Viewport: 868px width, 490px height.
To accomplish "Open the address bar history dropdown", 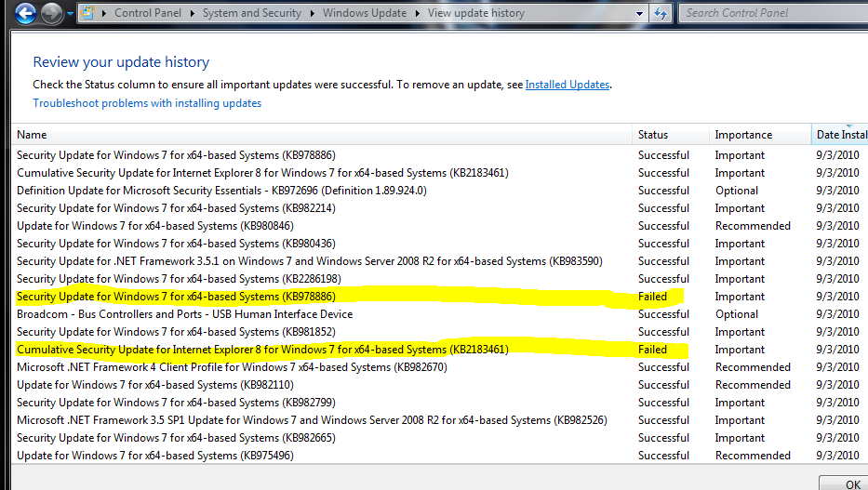I will (x=639, y=14).
